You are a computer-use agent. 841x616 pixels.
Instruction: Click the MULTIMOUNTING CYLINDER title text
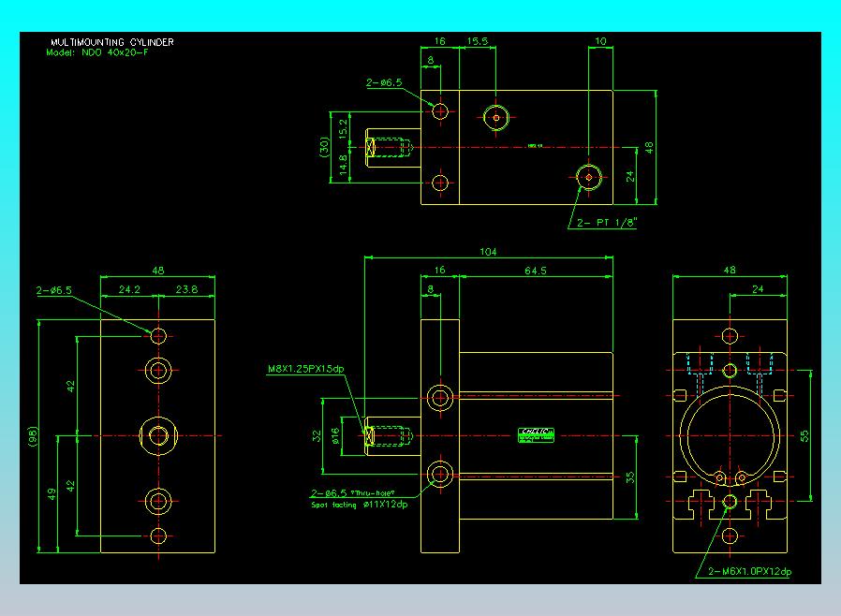(112, 42)
